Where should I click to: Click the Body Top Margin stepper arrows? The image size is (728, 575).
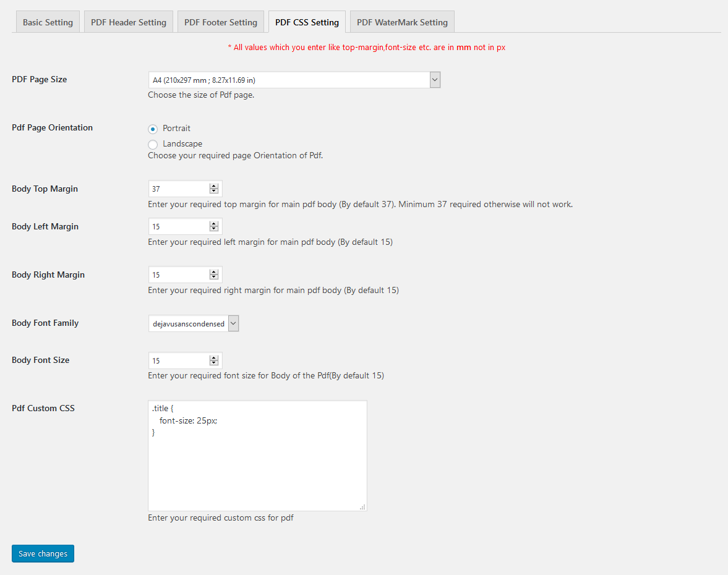coord(214,189)
